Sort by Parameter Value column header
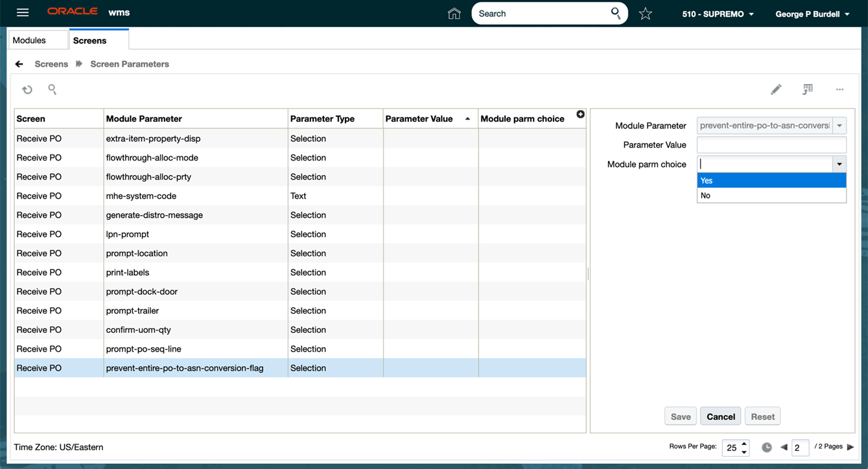 pos(430,119)
